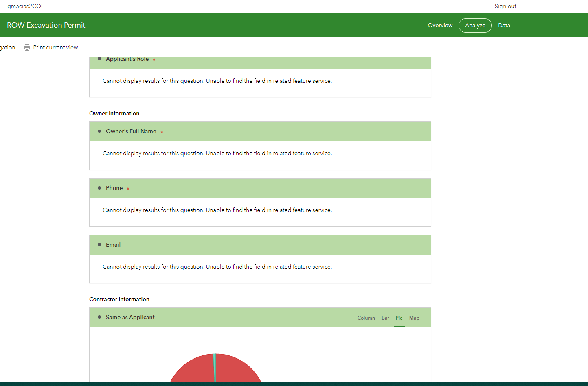
Task: Click the error message under Applicant's Role
Action: 217,81
